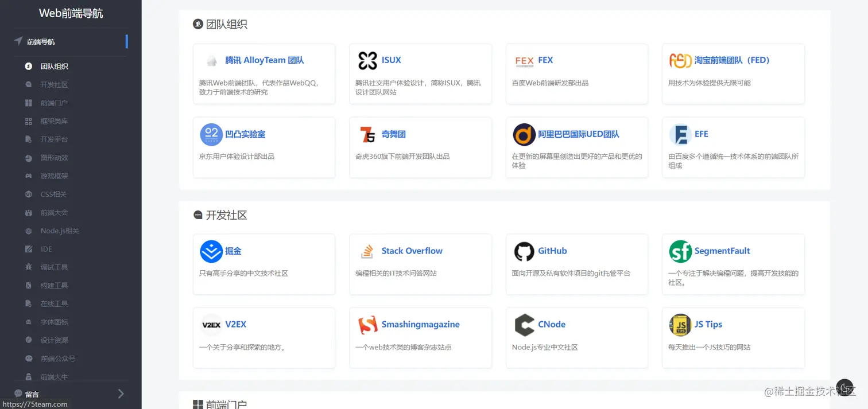
Task: Click the CNode hexagon logo
Action: coord(524,325)
